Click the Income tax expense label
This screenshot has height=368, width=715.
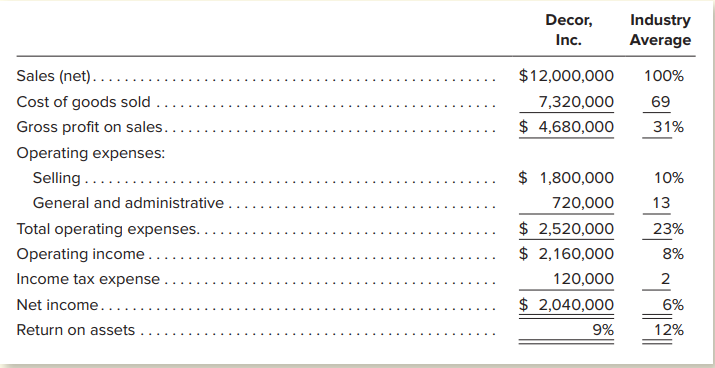pyautogui.click(x=88, y=279)
